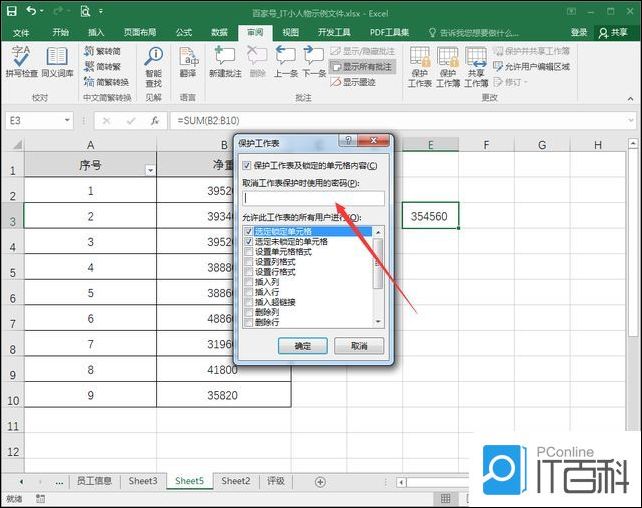Enable the 设置单元格格式 checkbox
This screenshot has width=642, height=508.
pyautogui.click(x=248, y=252)
